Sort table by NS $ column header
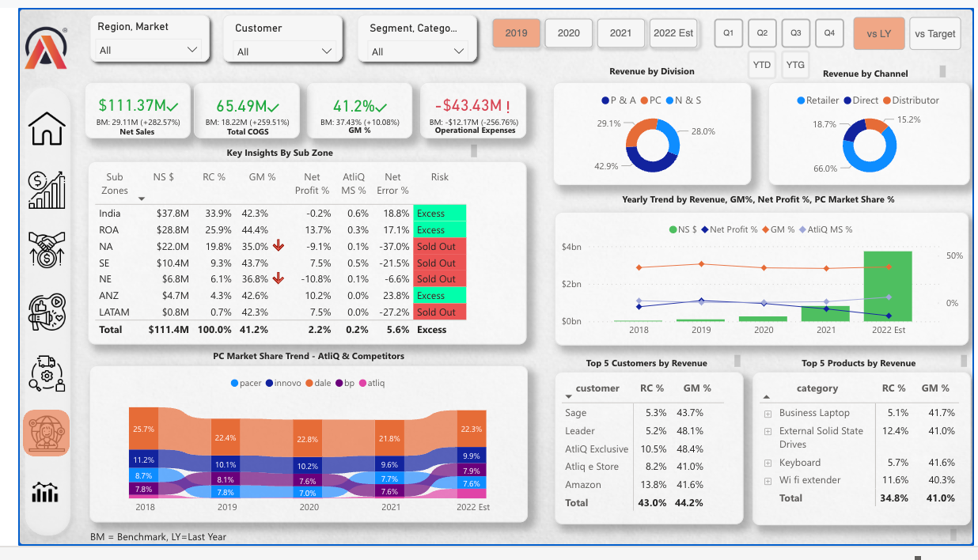The height and width of the screenshot is (560, 978). click(x=164, y=177)
